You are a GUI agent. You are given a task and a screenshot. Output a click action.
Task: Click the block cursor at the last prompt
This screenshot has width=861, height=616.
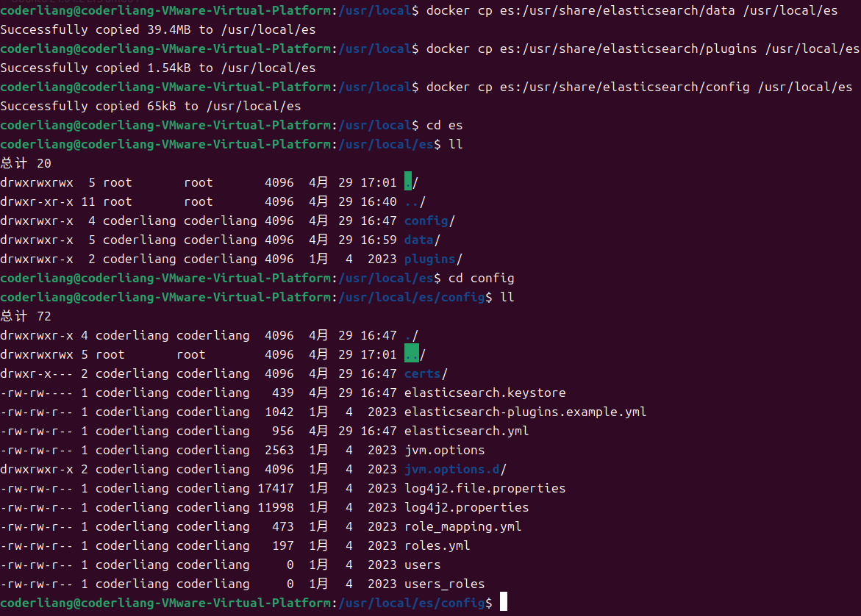pyautogui.click(x=504, y=602)
